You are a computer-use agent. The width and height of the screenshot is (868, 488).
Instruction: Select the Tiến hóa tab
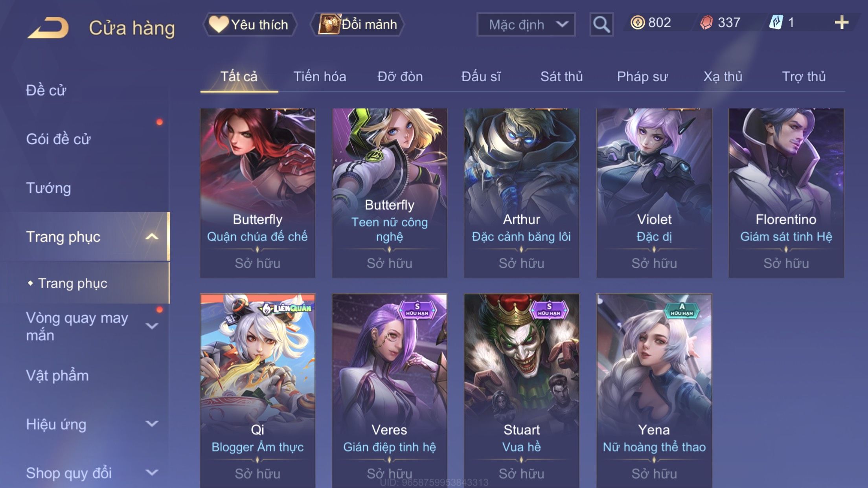[x=320, y=77]
